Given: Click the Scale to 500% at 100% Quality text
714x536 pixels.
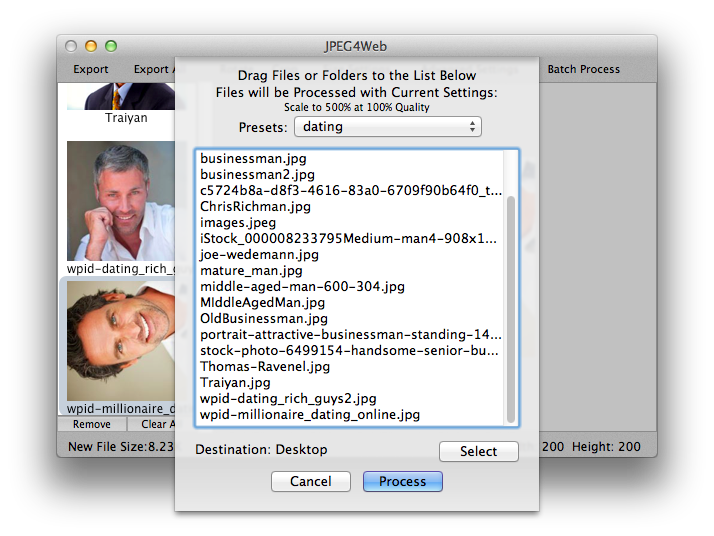Looking at the screenshot, I should click(357, 107).
